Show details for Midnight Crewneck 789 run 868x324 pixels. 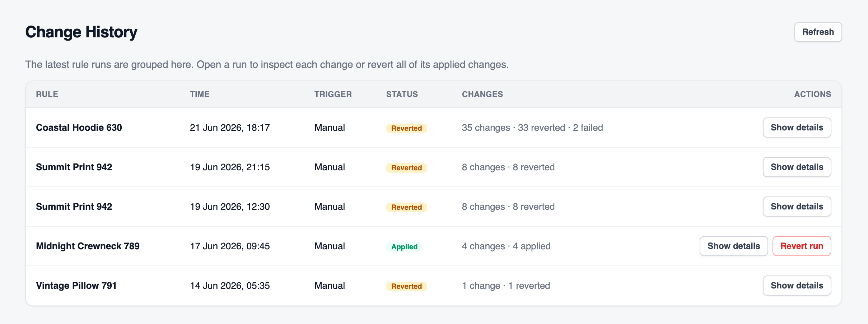click(x=734, y=246)
